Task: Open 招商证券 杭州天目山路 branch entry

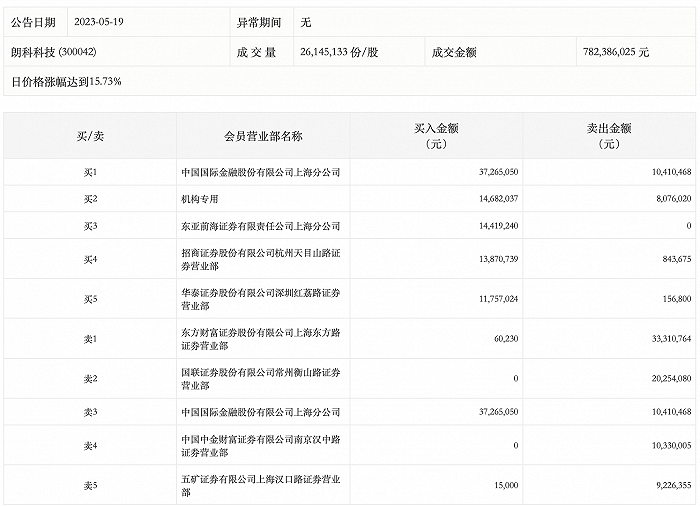Action: pos(262,259)
